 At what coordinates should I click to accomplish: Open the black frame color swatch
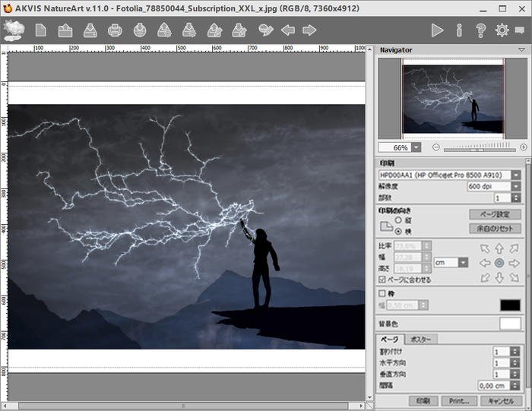coord(510,305)
